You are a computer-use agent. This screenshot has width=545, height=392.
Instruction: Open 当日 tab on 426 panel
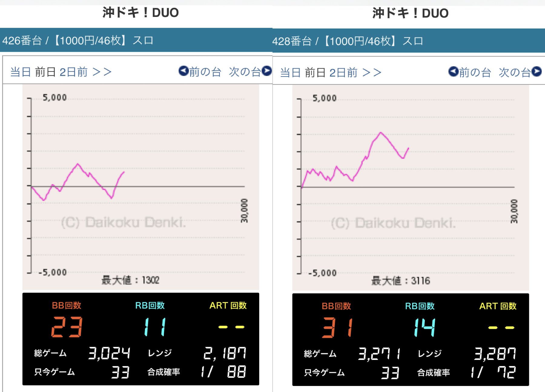tap(21, 72)
